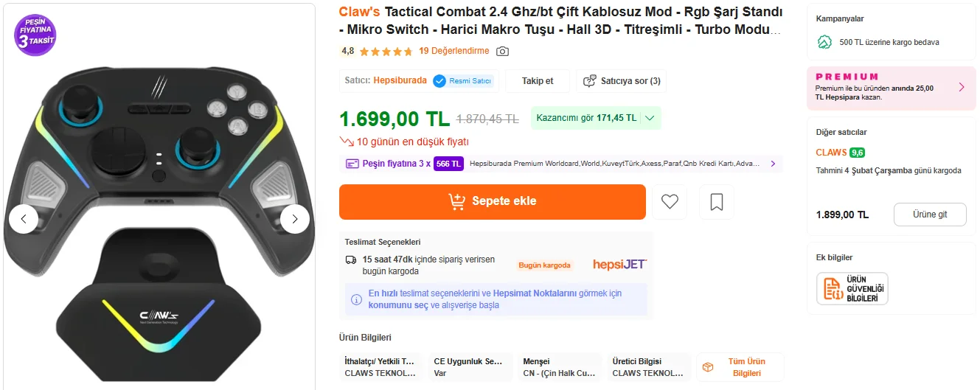Image resolution: width=980 pixels, height=390 pixels.
Task: Go to product via Ürüne git button
Action: pyautogui.click(x=930, y=215)
